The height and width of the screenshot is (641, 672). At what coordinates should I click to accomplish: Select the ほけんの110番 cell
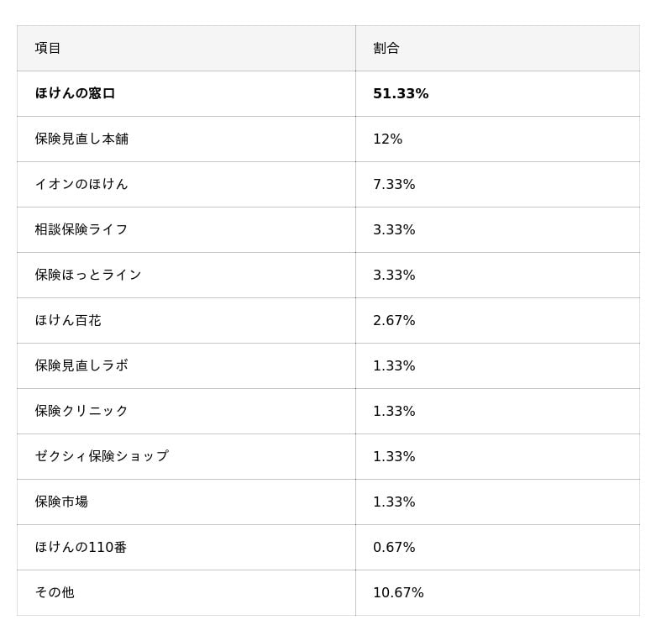[81, 547]
